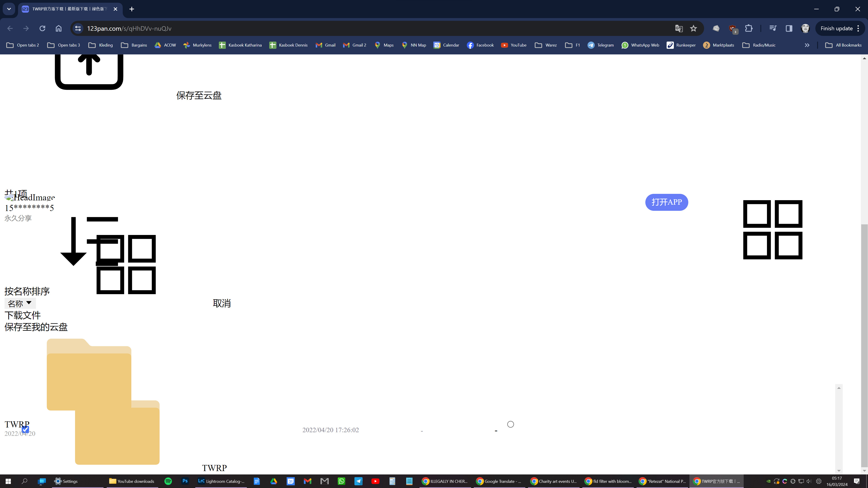This screenshot has width=868, height=488.
Task: Click the page vertical scrollbar thumb
Action: point(864,345)
